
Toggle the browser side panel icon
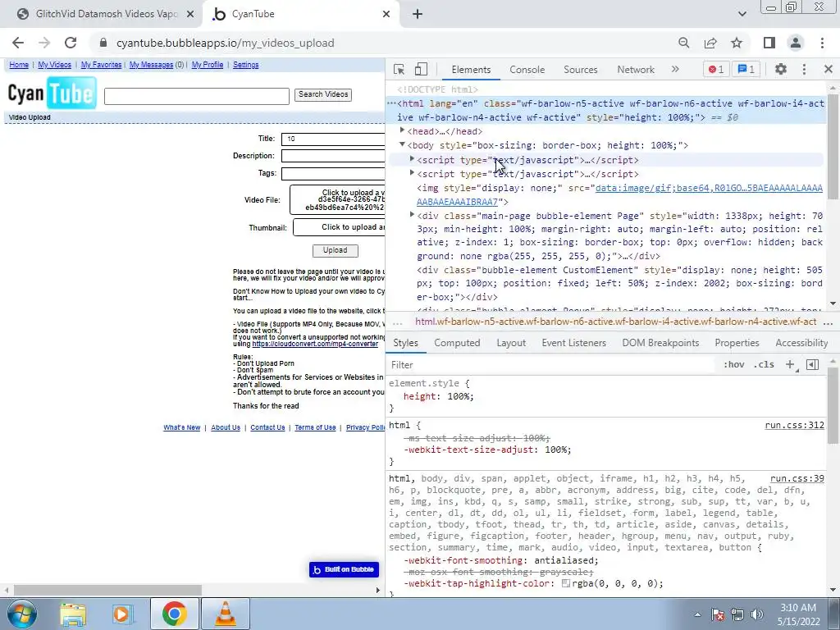769,43
